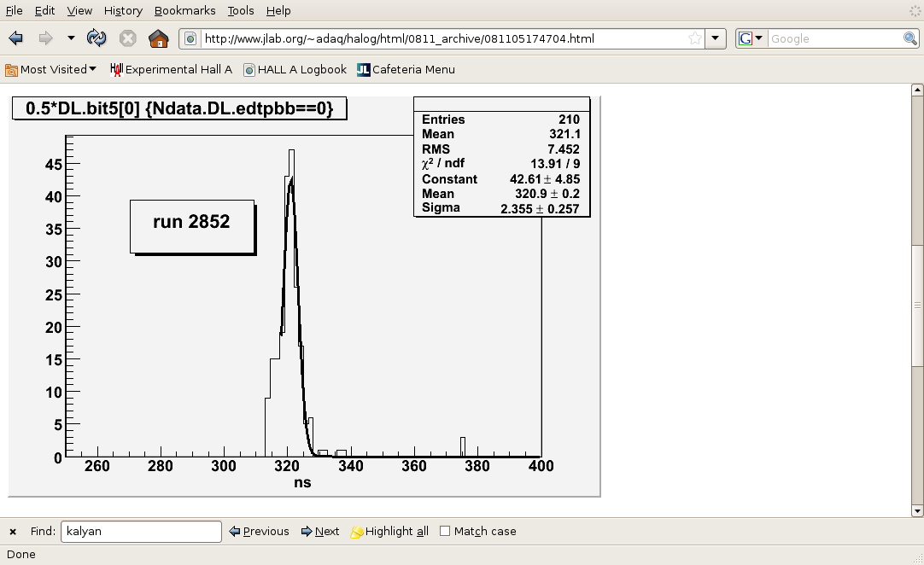Open the Edit menu
Screen dimensions: 924x565
[x=44, y=10]
